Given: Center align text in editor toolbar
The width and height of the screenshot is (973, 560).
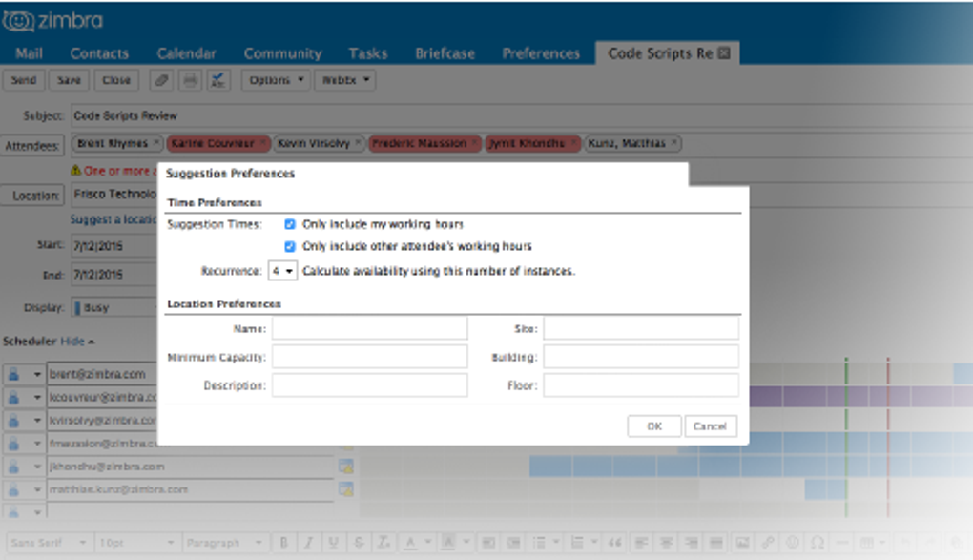Looking at the screenshot, I should (667, 543).
